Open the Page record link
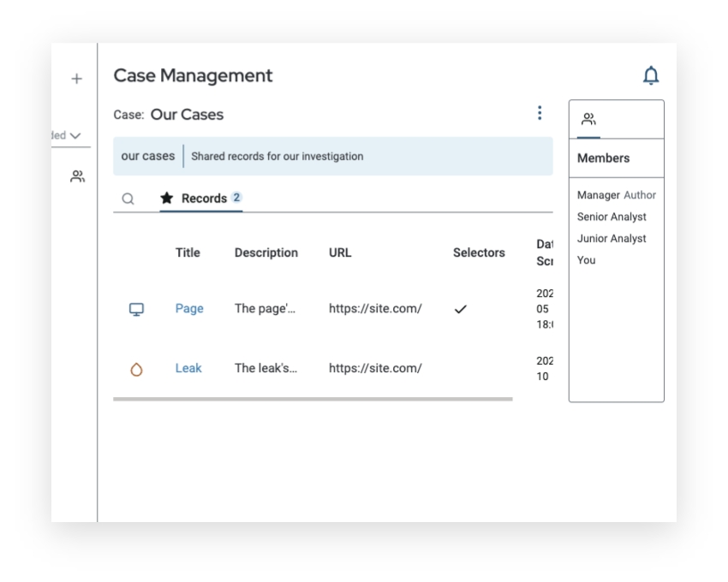The height and width of the screenshot is (582, 728). [x=189, y=309]
